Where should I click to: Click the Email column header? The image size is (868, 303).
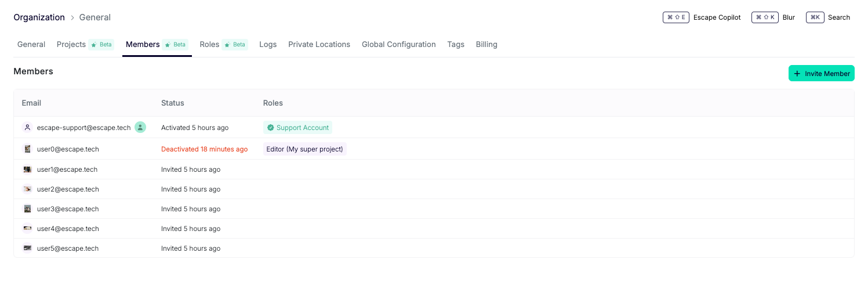[x=31, y=103]
